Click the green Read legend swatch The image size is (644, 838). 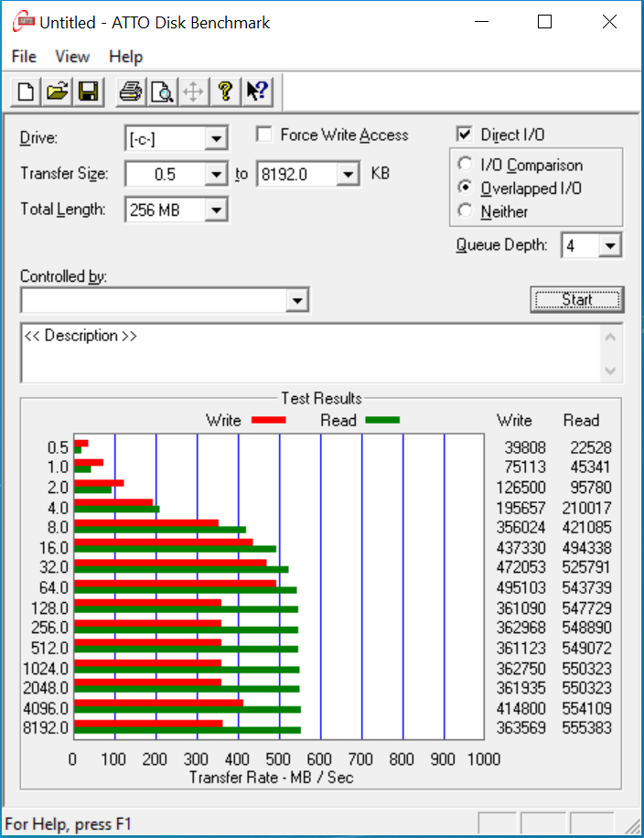click(382, 420)
